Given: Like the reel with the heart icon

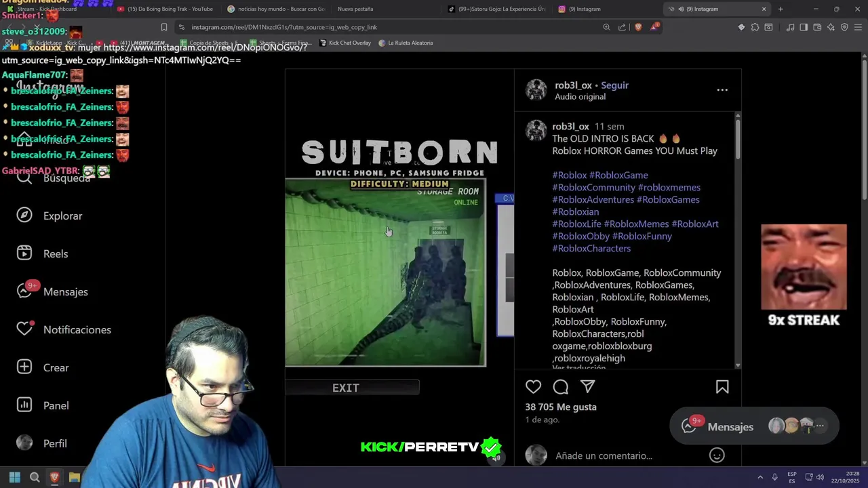Looking at the screenshot, I should pyautogui.click(x=534, y=386).
